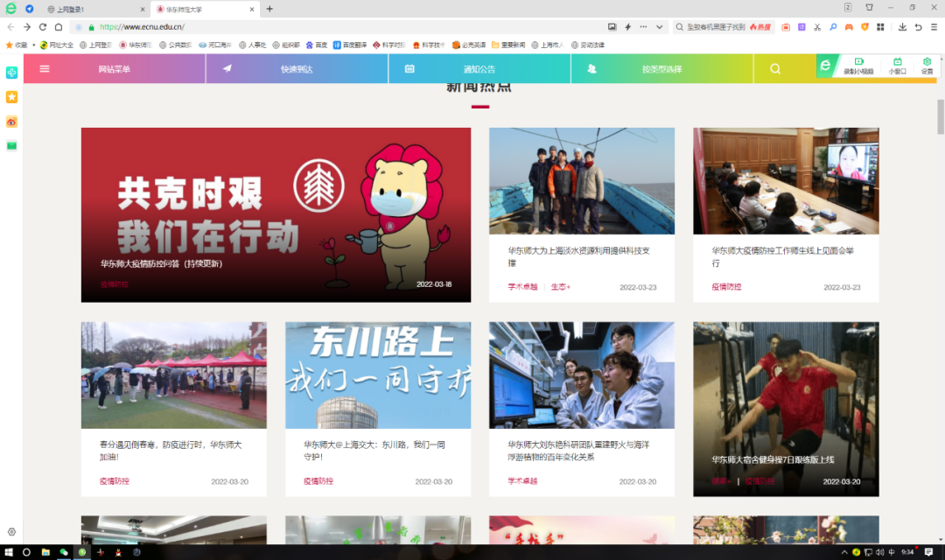Open the 通知公告 notices menu
Image resolution: width=945 pixels, height=560 pixels.
(479, 69)
